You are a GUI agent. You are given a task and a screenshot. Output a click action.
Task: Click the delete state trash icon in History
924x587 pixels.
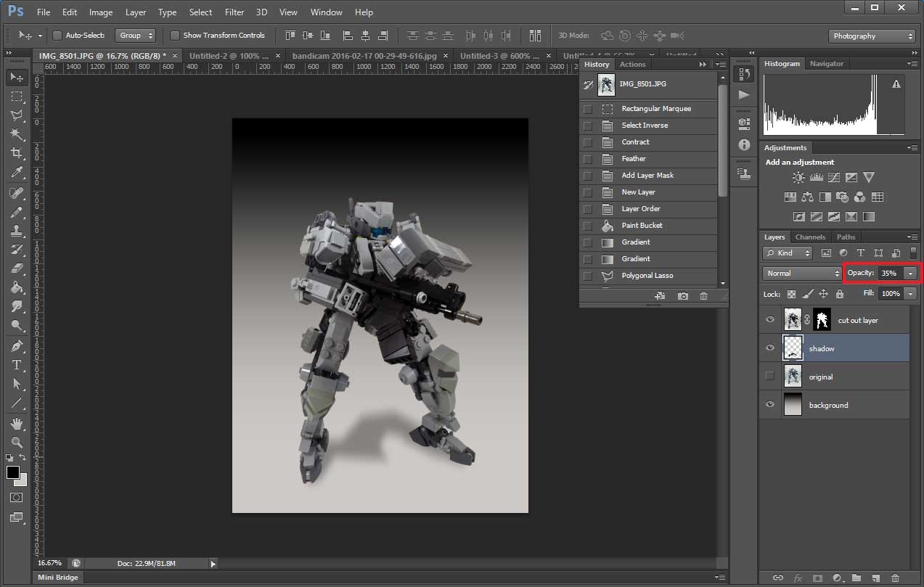pyautogui.click(x=703, y=296)
